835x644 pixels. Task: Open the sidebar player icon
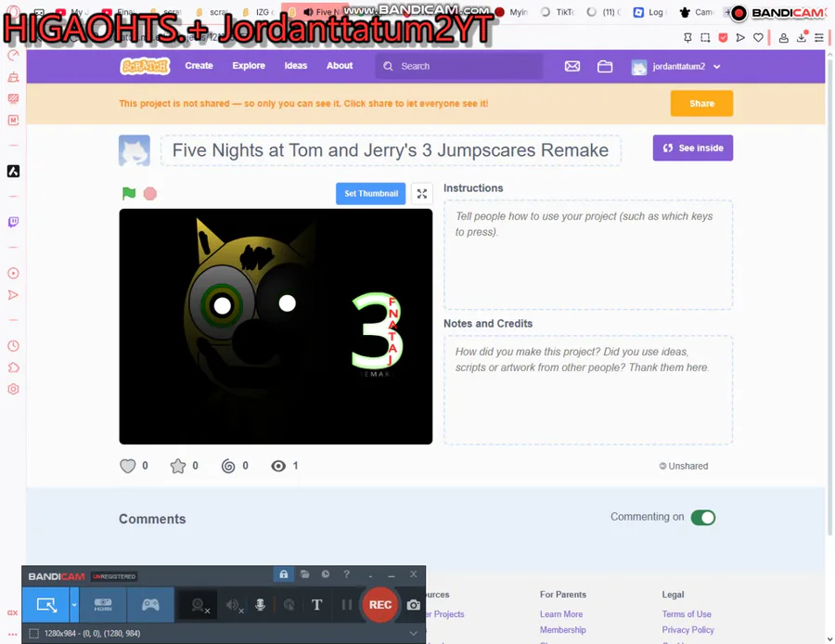[x=13, y=273]
